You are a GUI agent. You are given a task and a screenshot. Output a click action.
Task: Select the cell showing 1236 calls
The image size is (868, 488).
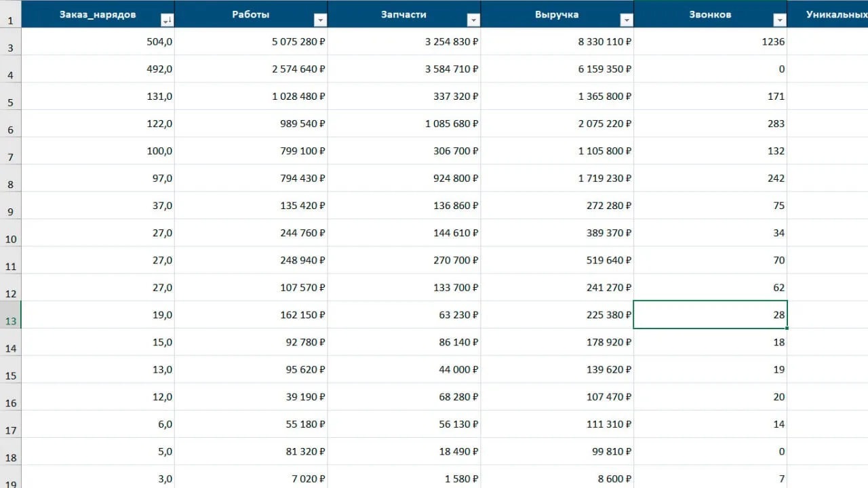[711, 42]
